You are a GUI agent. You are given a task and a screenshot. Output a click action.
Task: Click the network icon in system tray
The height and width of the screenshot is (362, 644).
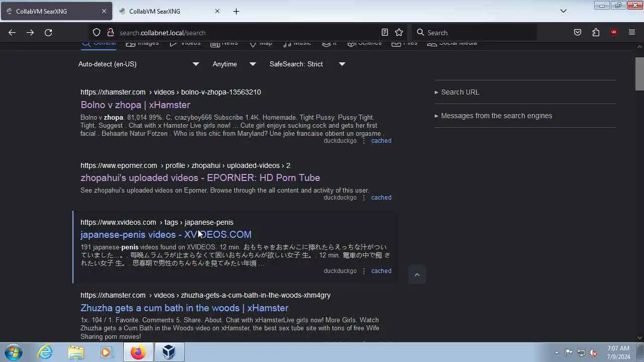pos(581,352)
